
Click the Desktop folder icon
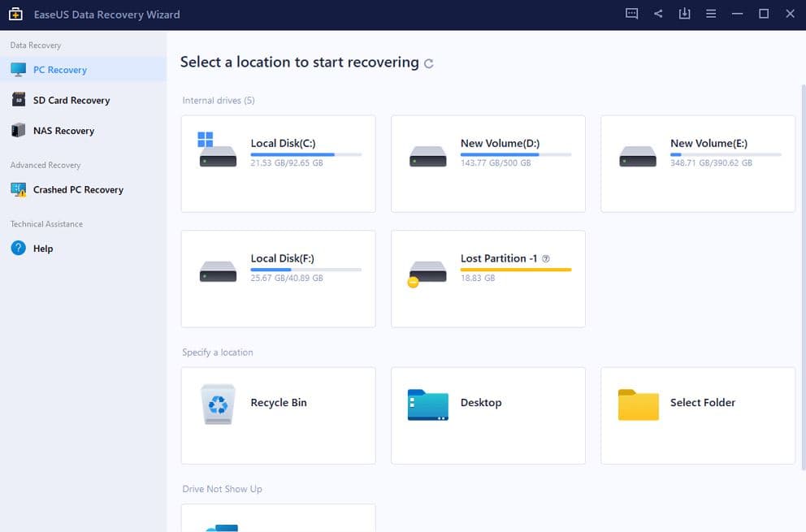click(427, 404)
